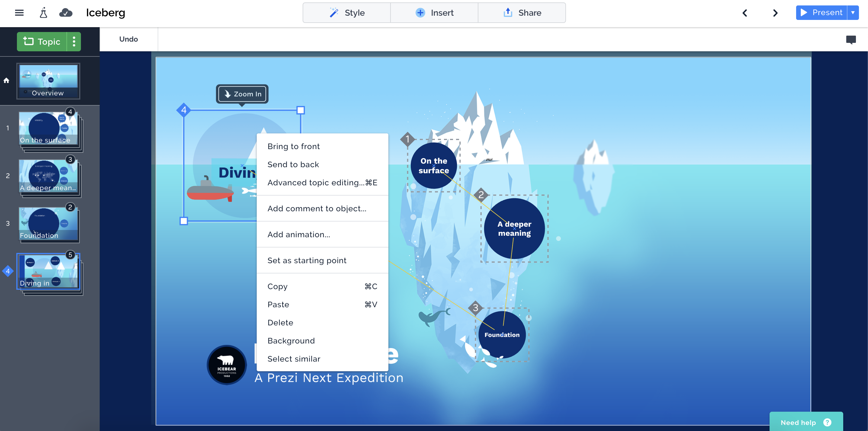868x431 pixels.
Task: Start presentation with Present button
Action: 821,12
